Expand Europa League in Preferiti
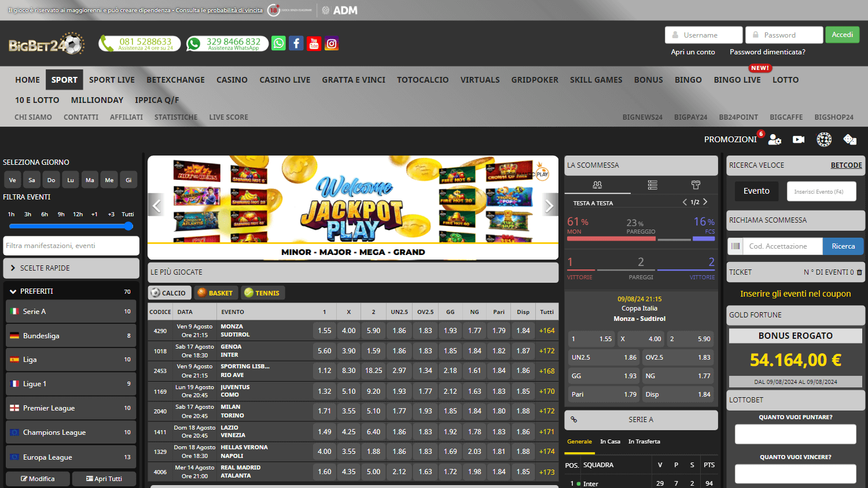868x488 pixels. tap(71, 457)
